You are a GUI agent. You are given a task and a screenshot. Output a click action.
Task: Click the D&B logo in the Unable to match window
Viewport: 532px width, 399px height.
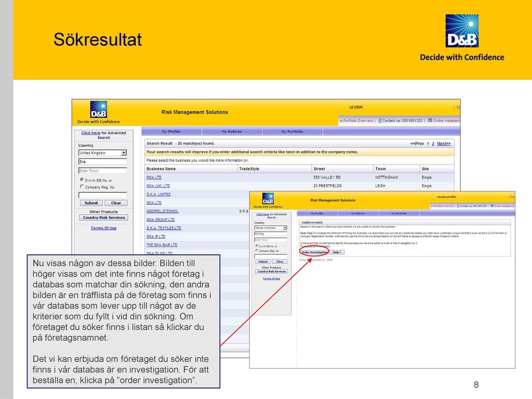268,199
